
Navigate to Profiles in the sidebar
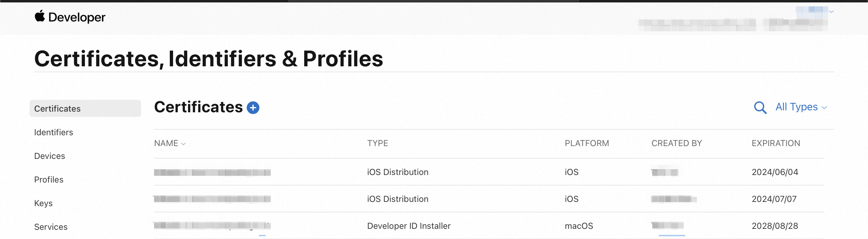tap(49, 180)
